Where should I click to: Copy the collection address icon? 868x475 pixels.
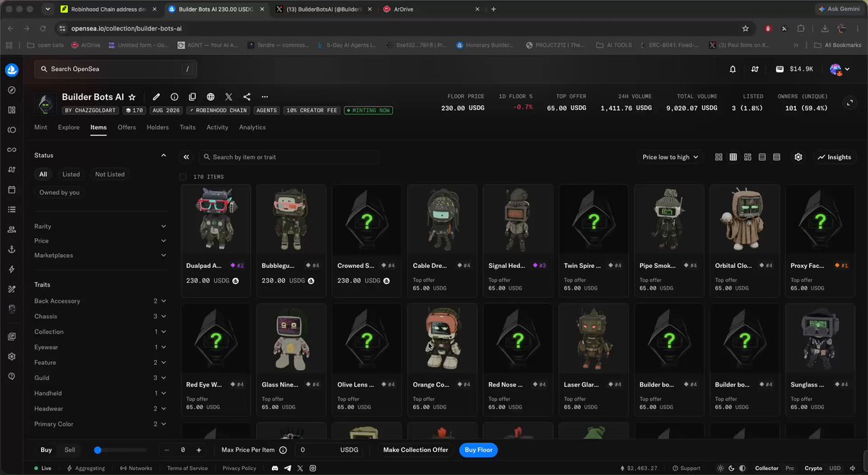192,97
